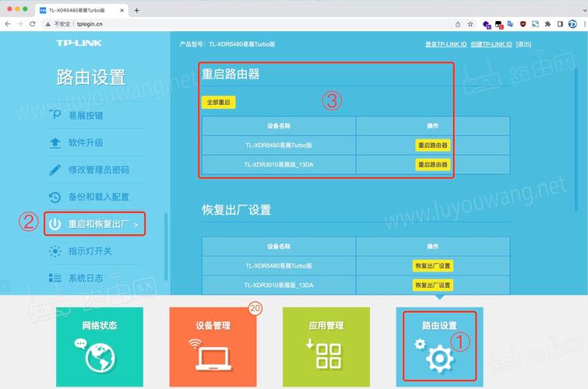Click the 创建TP-LINK ID link
The image size is (588, 389).
tap(491, 44)
